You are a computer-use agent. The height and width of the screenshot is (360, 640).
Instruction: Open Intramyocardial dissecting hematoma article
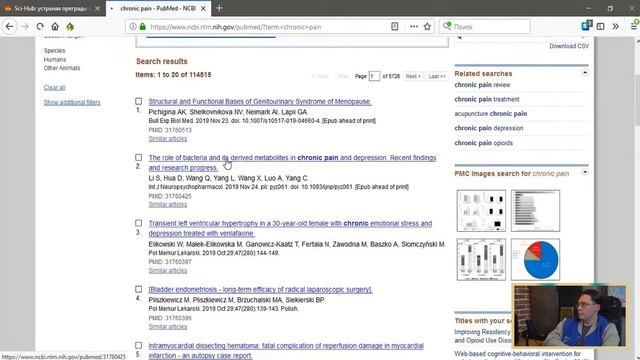286,351
